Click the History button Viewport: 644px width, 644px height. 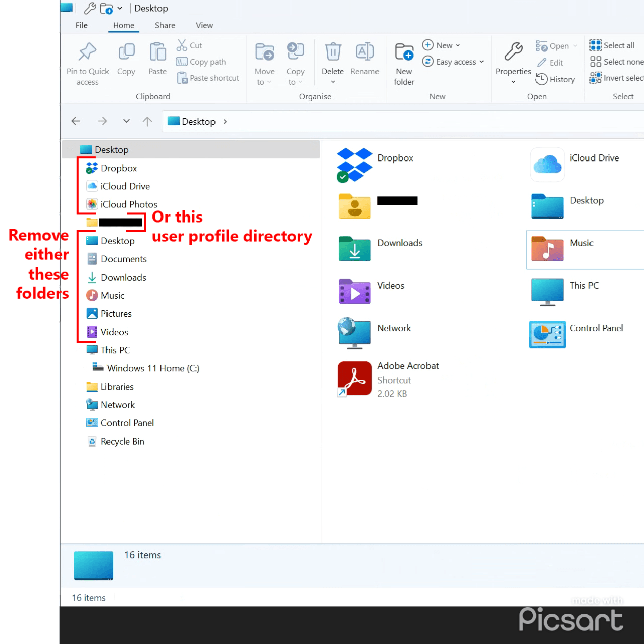[x=555, y=79]
